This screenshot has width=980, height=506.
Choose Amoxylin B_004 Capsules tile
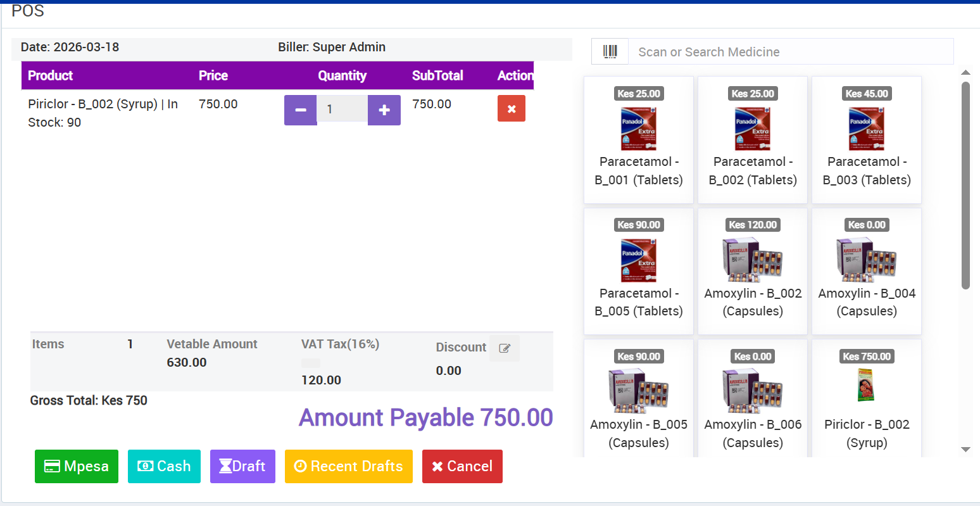[867, 271]
